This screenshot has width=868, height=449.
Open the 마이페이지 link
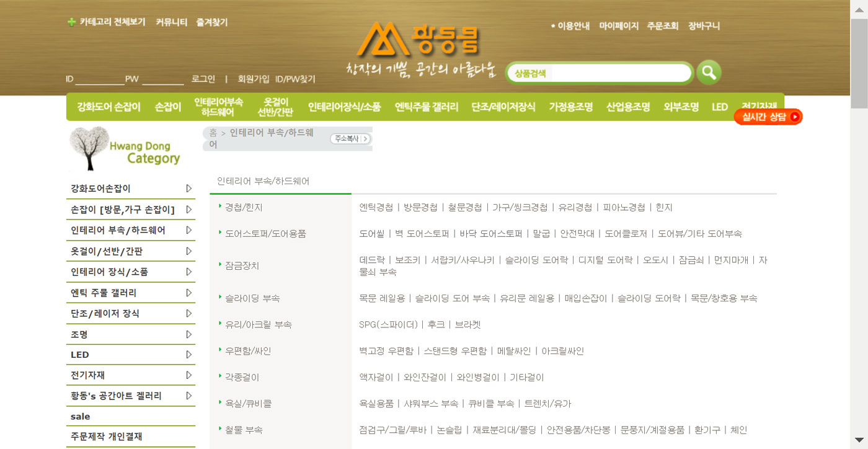[618, 26]
